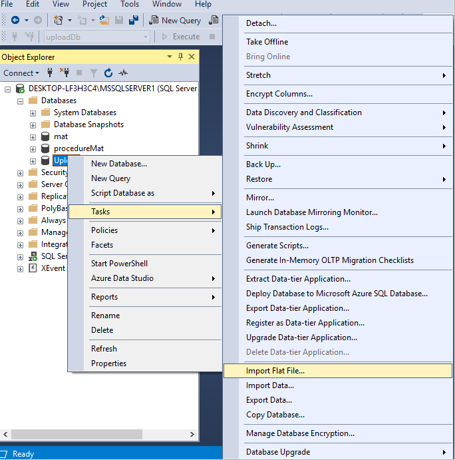Screen dimensions: 455x460
Task: Open the Project menu
Action: (x=95, y=4)
